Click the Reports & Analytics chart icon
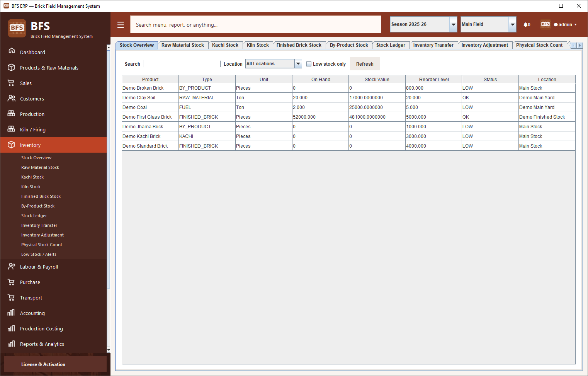This screenshot has height=376, width=588. (x=12, y=344)
